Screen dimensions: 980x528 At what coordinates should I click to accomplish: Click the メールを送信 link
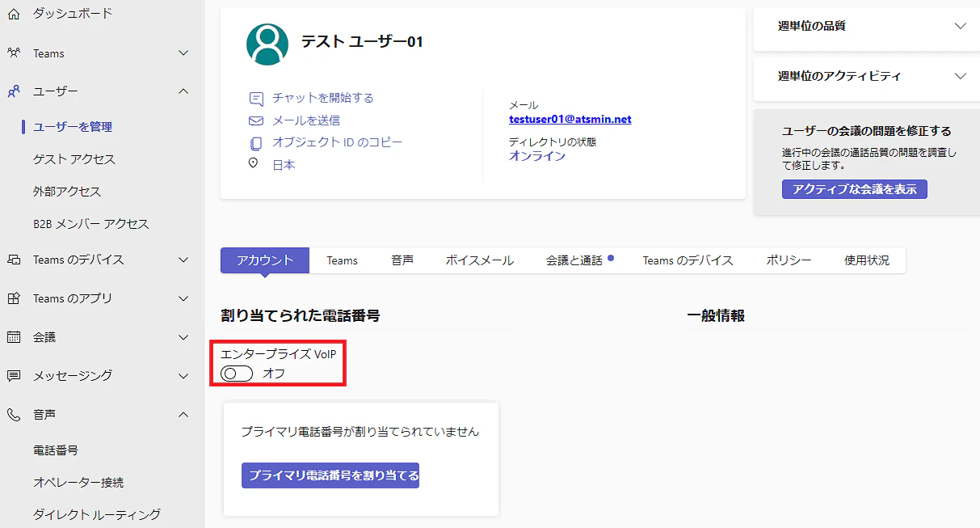point(306,120)
